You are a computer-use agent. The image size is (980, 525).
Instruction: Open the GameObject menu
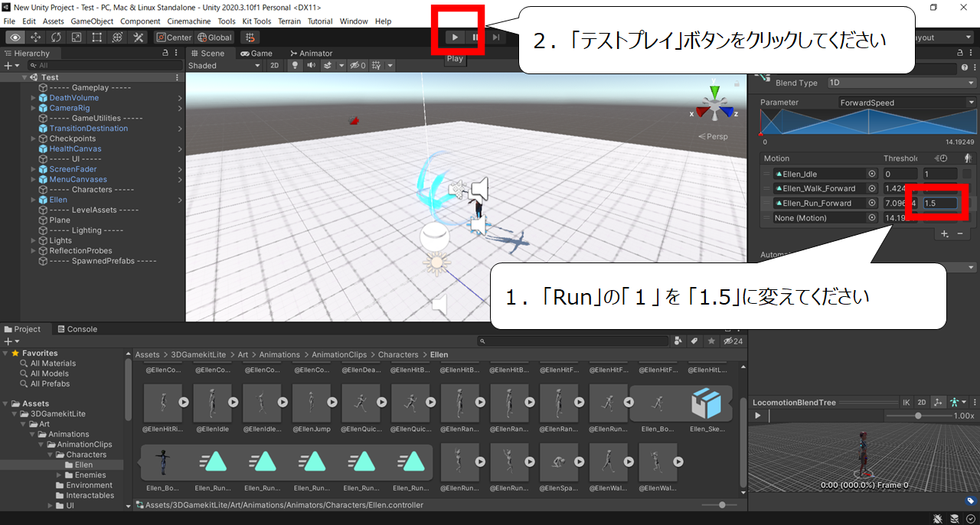pos(91,21)
